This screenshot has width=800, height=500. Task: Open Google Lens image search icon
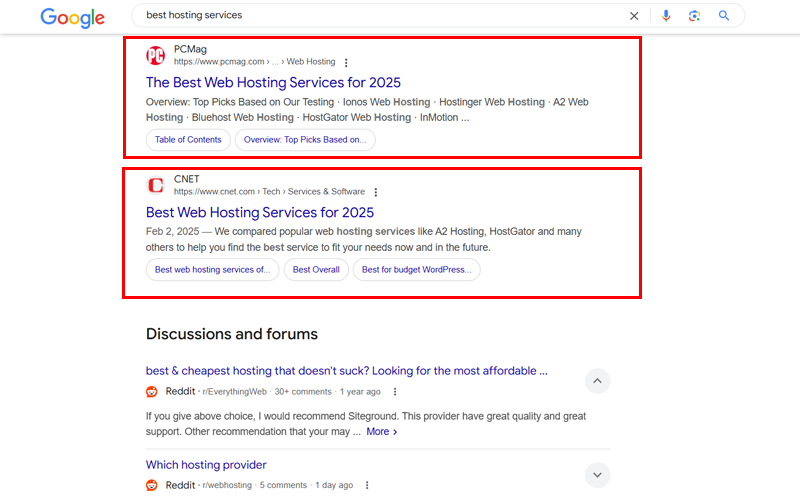coord(694,16)
